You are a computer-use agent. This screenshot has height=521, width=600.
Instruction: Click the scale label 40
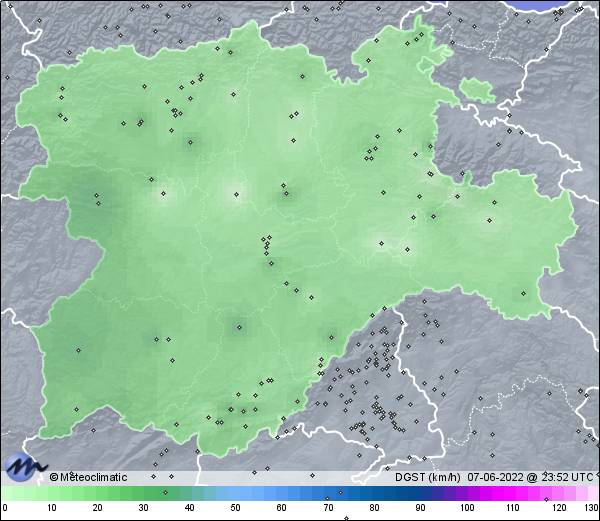pyautogui.click(x=190, y=508)
